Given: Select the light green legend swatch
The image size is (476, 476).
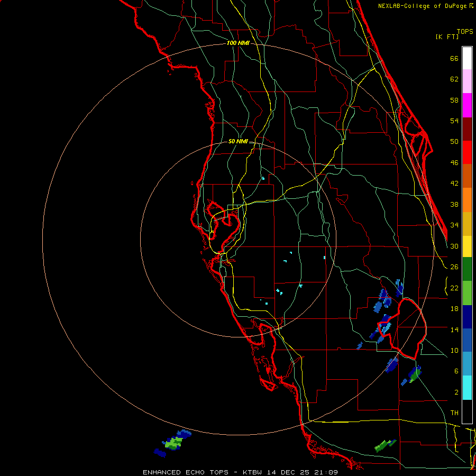Looking at the screenshot, I should [x=467, y=293].
